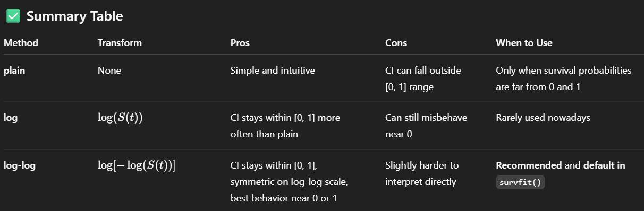Select the Transform column header
The image size is (644, 211).
pyautogui.click(x=120, y=43)
